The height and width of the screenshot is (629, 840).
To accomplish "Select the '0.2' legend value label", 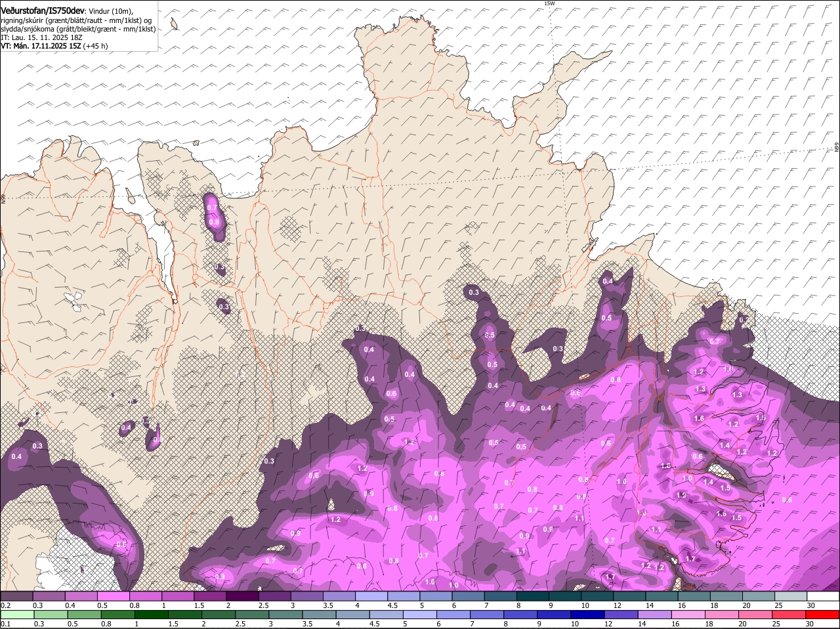I will coord(5,605).
